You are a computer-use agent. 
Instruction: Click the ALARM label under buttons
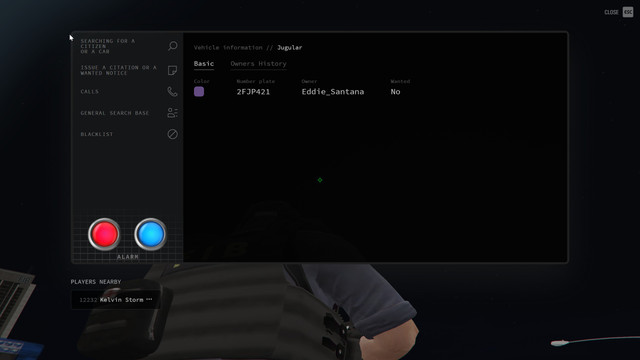tap(127, 257)
